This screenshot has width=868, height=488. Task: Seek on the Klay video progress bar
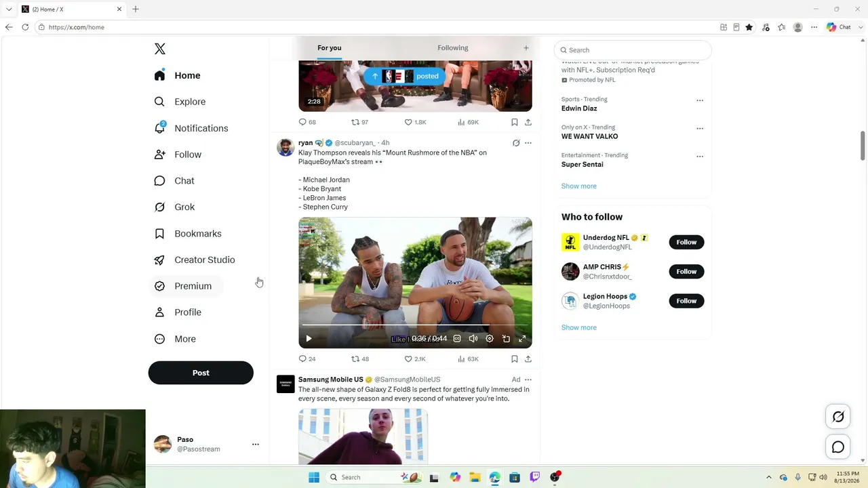415,325
